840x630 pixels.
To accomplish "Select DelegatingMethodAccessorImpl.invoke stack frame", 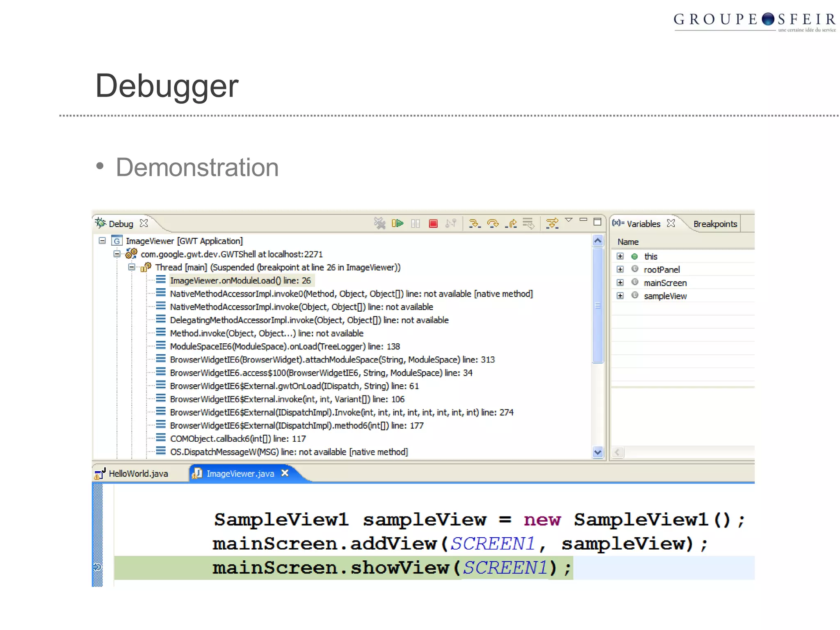I will [309, 320].
